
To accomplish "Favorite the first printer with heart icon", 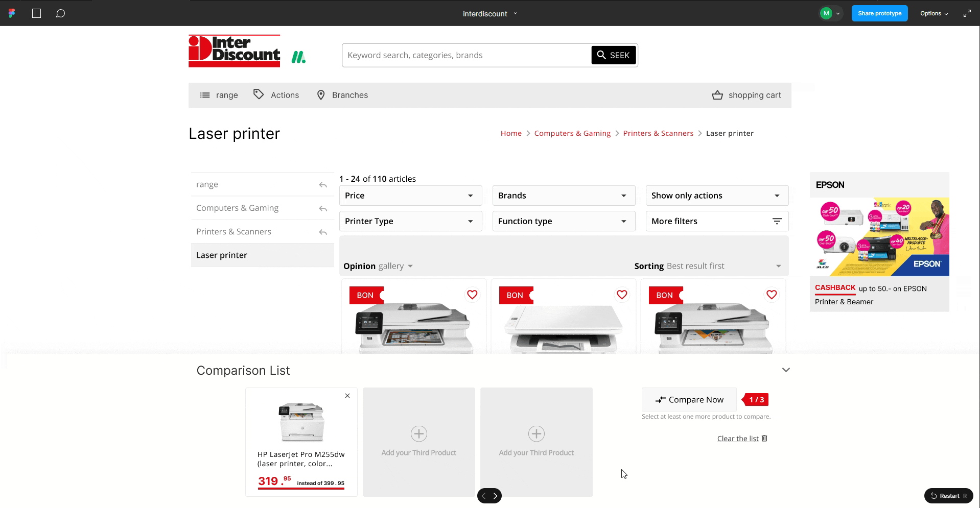I will (x=472, y=295).
